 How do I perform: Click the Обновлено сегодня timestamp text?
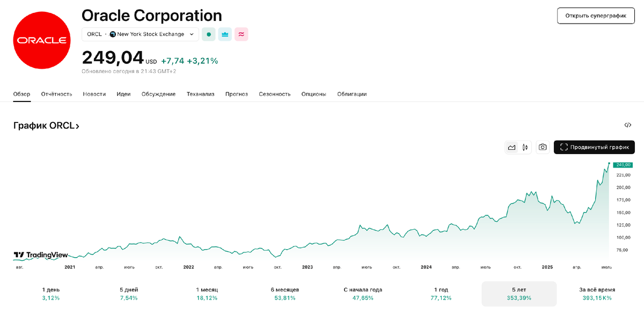click(x=129, y=71)
